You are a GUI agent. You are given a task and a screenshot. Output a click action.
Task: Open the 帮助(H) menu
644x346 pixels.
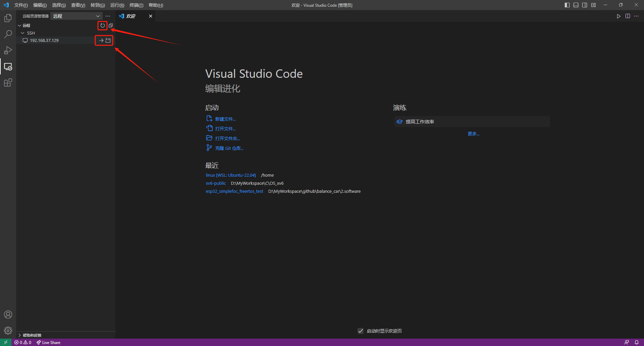[x=156, y=5]
